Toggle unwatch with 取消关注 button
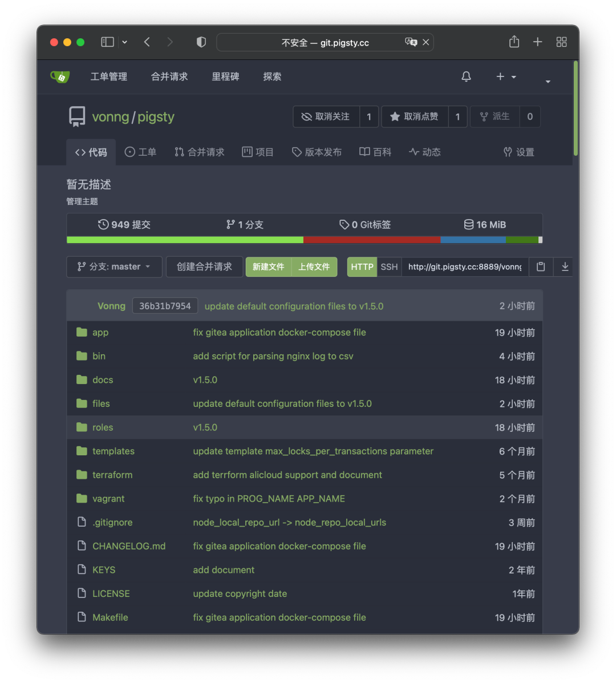616x683 pixels. (x=326, y=116)
